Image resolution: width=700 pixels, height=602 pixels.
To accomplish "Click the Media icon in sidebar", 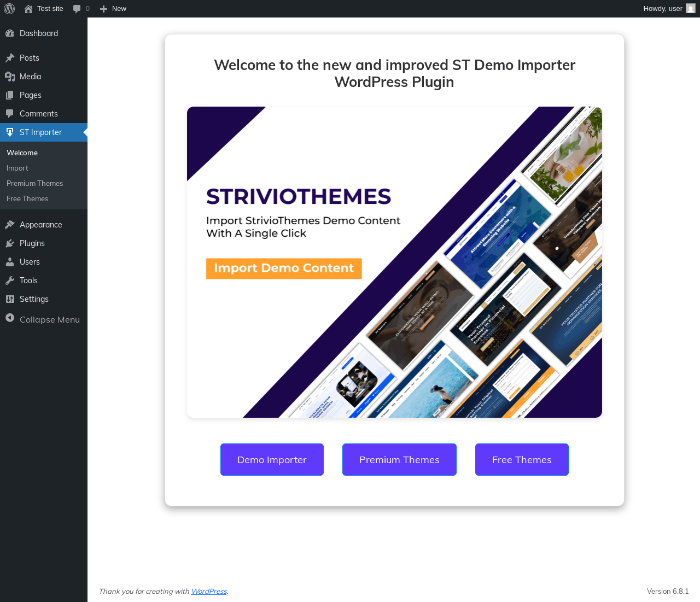I will pos(10,77).
